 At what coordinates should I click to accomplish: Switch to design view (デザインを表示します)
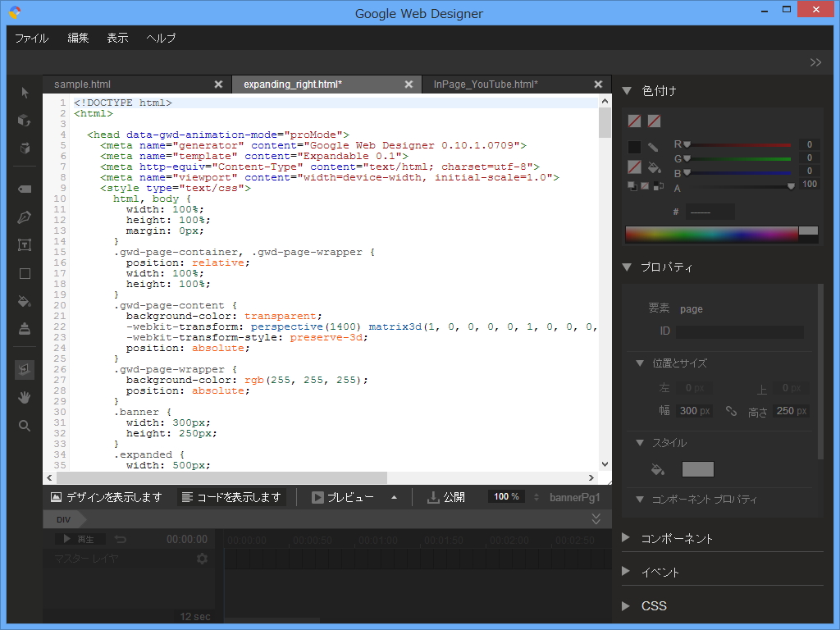[x=107, y=497]
